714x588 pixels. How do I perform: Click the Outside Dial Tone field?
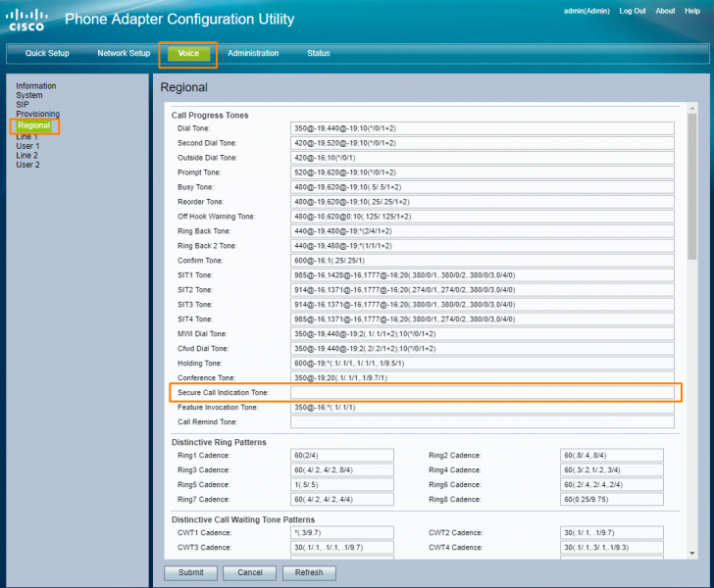point(483,158)
